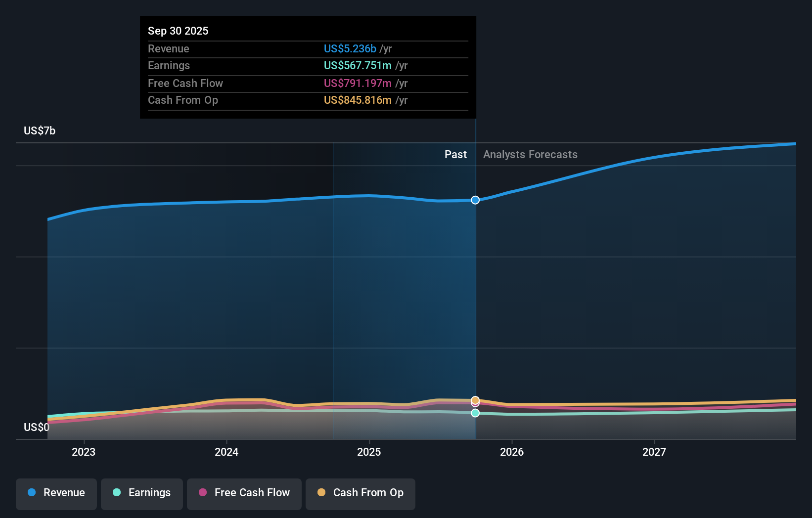Click the pink Free Cash Flow legend dot
This screenshot has height=518, width=812.
tap(203, 493)
